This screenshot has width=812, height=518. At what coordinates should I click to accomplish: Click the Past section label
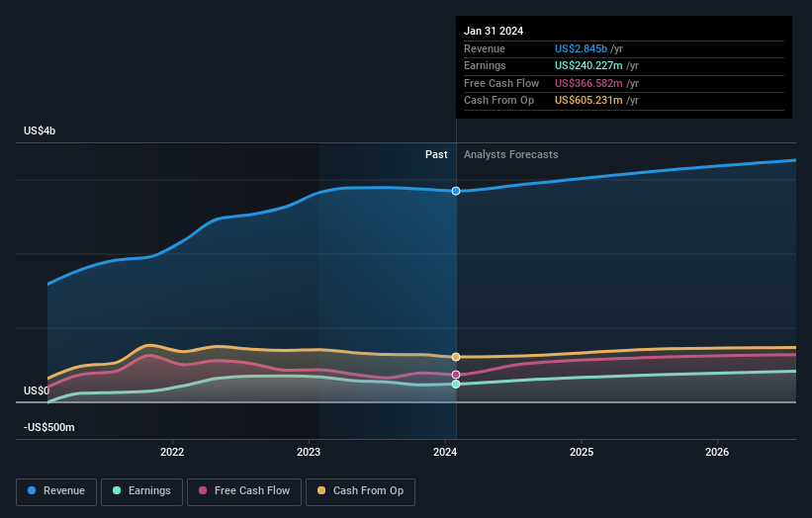click(436, 154)
